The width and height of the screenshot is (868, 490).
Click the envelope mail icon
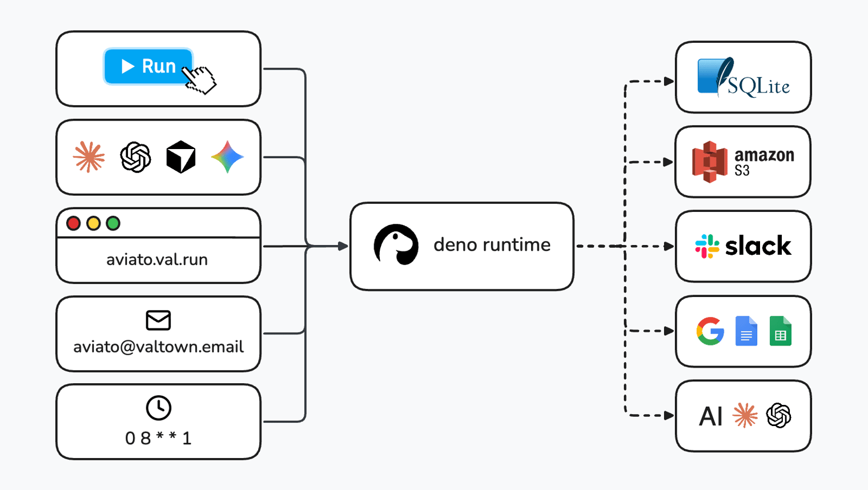click(x=158, y=320)
